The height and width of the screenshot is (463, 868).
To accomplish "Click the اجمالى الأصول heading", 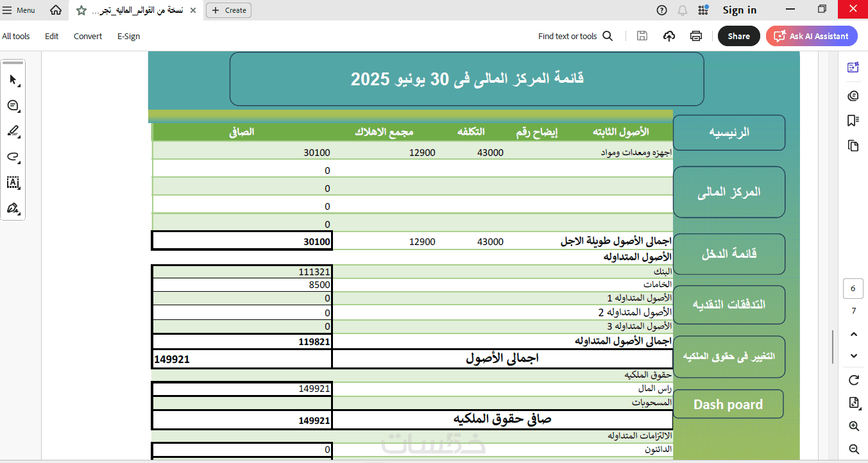I will (x=502, y=358).
